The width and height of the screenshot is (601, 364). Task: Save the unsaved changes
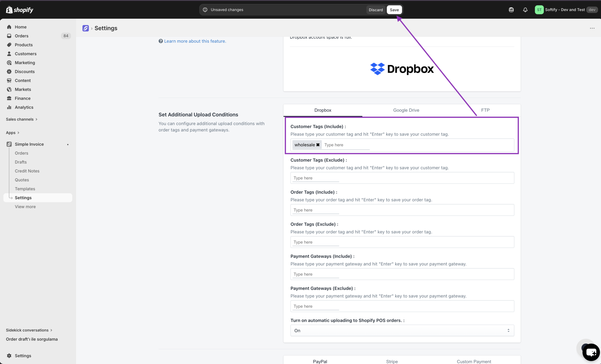click(394, 10)
